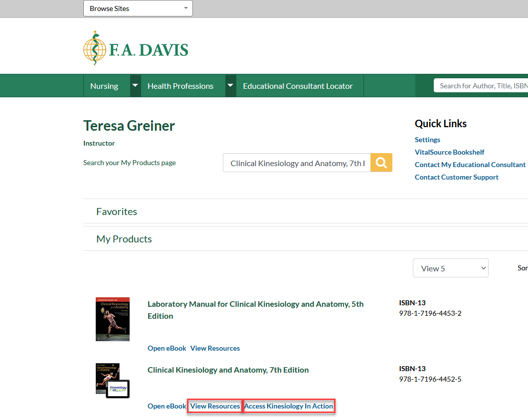Image resolution: width=528 pixels, height=420 pixels.
Task: Expand the Favorites section
Action: (116, 211)
